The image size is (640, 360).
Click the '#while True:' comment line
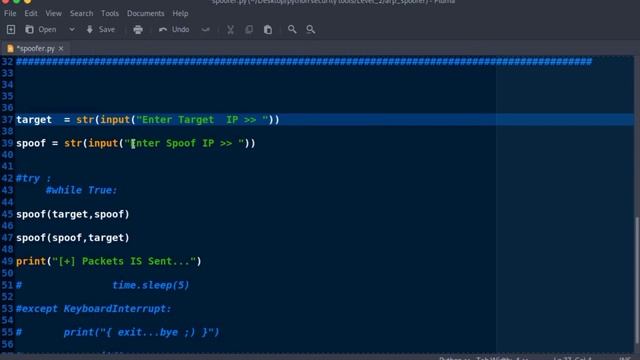click(82, 190)
